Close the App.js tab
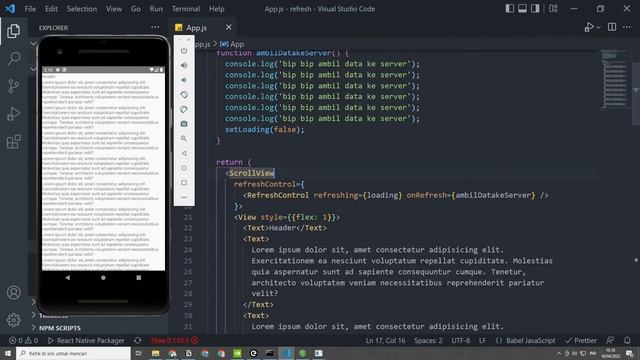640x360 pixels. coord(229,27)
